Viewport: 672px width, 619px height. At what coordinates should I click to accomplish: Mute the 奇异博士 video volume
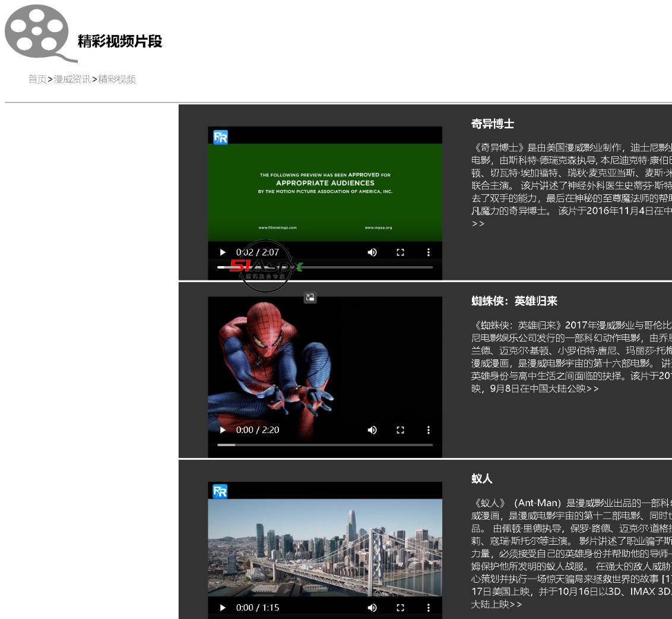coord(372,252)
